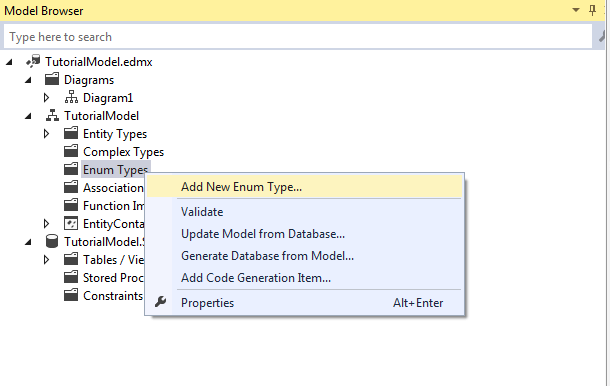Pin the Model Browser panel
Image resolution: width=610 pixels, height=386 pixels.
coord(592,11)
